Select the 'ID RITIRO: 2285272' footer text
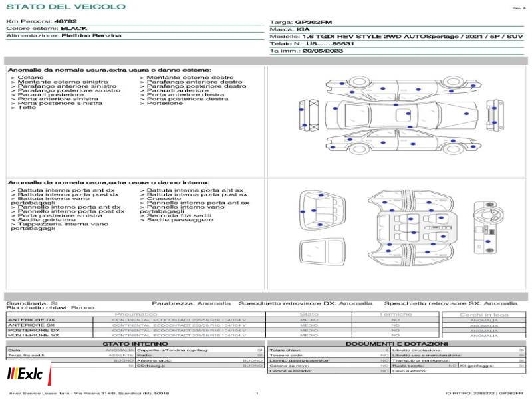 coord(484,393)
